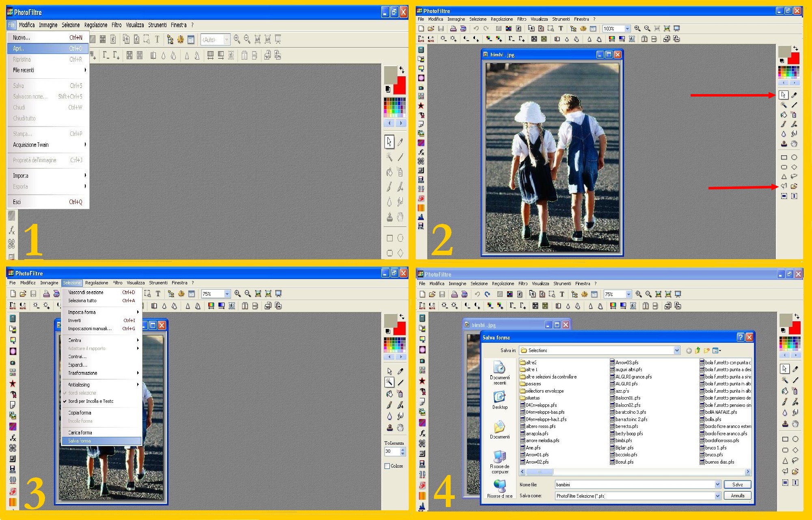This screenshot has width=812, height=520.
Task: Click the load shape folder icon in screenshot 2
Action: (x=794, y=186)
